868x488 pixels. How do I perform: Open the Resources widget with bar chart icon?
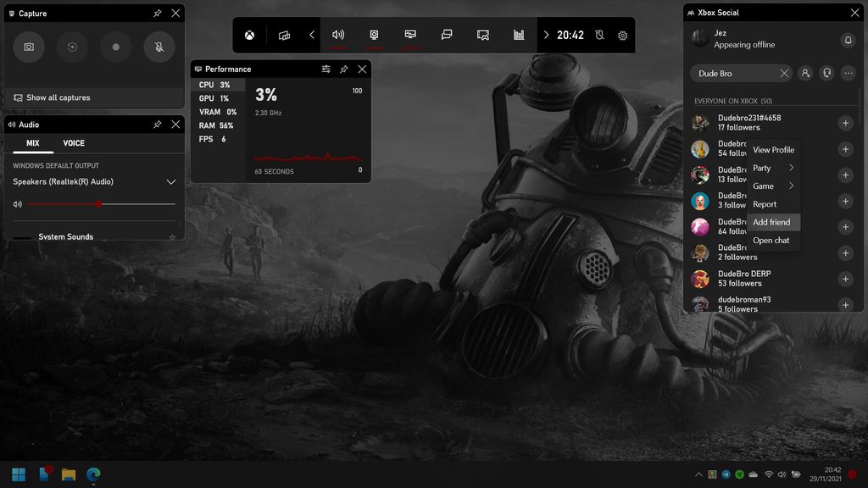[518, 35]
